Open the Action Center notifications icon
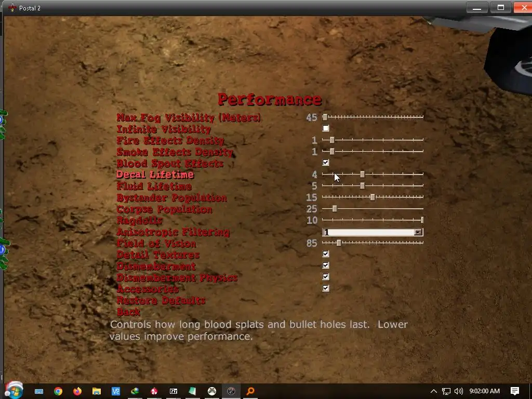The image size is (532, 399). [515, 391]
